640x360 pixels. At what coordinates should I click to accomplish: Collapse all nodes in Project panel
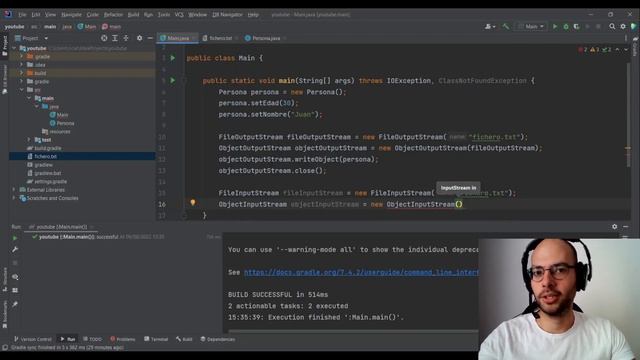tap(126, 38)
